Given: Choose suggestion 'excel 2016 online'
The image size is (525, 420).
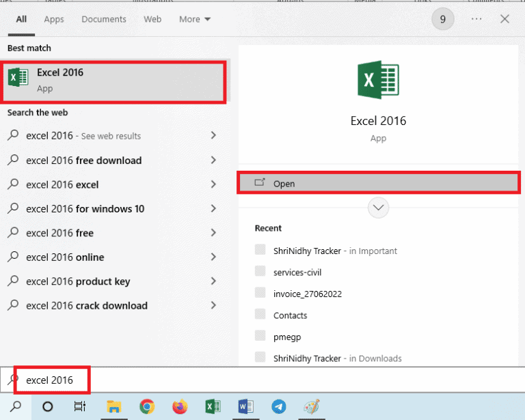Looking at the screenshot, I should pos(65,257).
